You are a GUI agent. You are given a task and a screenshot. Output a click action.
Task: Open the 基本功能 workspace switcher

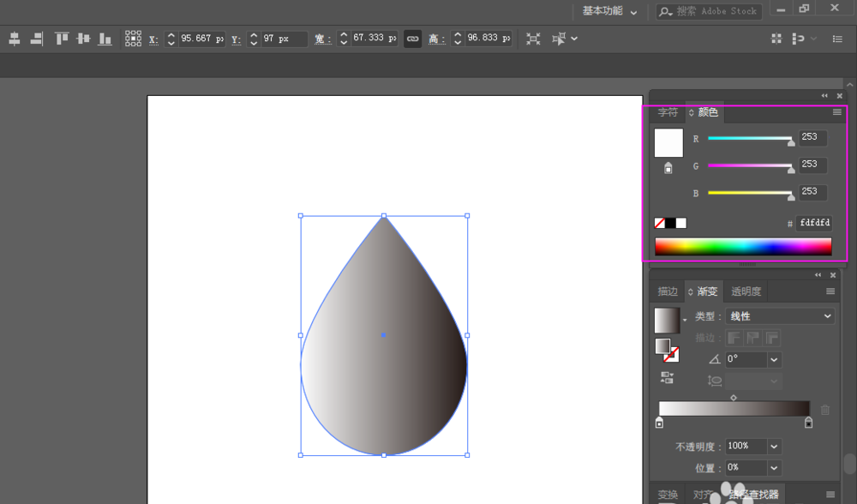tap(609, 11)
